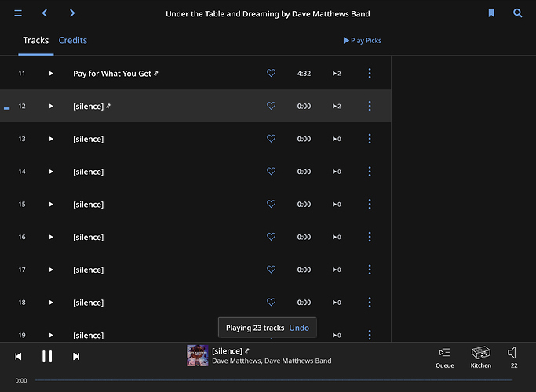Open search with the magnifier icon
536x392 pixels.
pos(517,13)
